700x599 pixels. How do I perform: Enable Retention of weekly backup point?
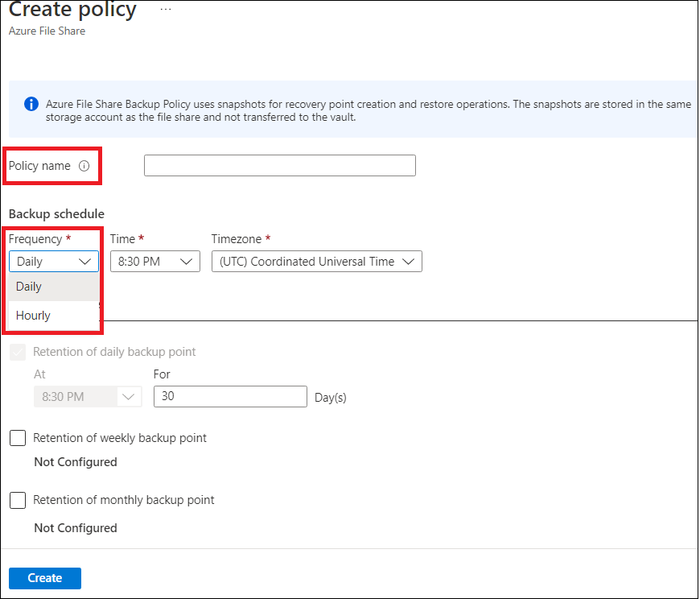18,438
